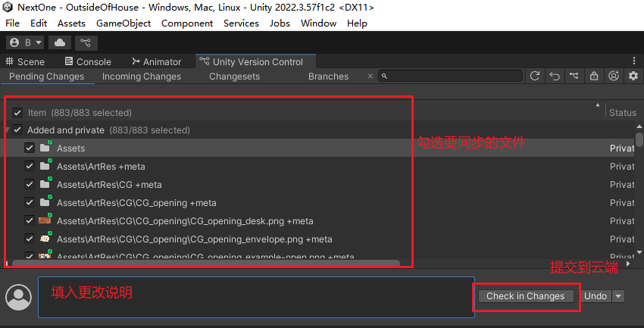The width and height of the screenshot is (644, 328).
Task: Open the GameObject menu
Action: point(123,23)
